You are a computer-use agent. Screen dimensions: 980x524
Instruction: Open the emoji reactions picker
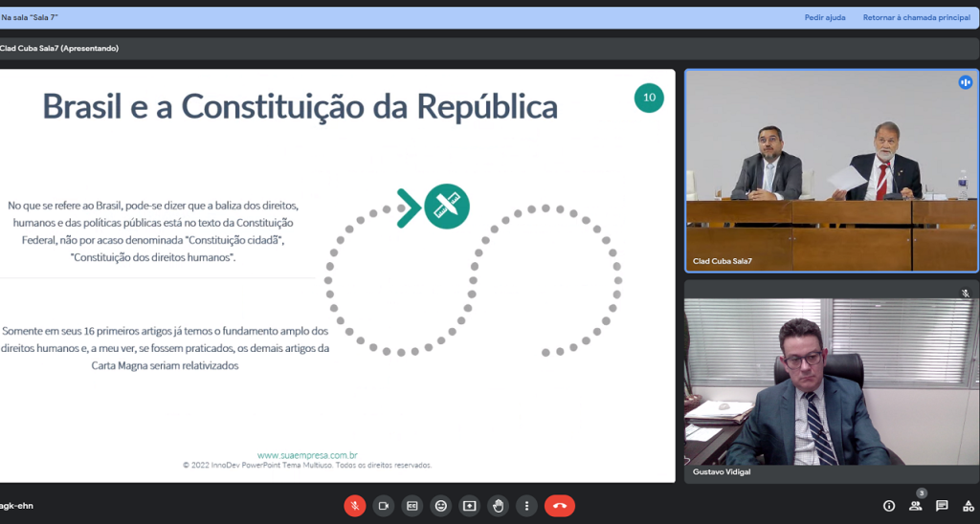[441, 505]
